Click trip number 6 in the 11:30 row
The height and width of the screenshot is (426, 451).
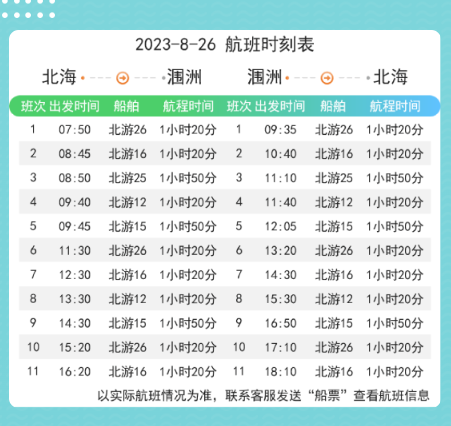click(33, 250)
